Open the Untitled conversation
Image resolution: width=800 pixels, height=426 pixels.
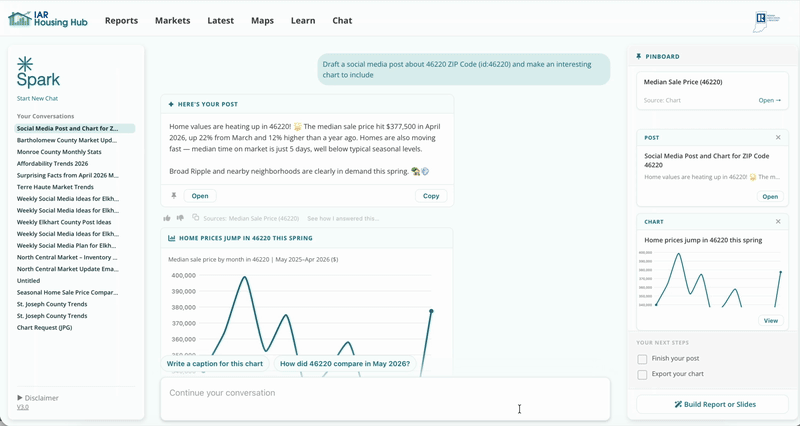tap(29, 281)
